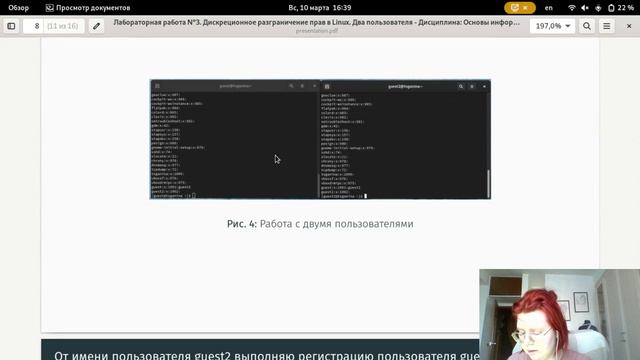Screen dimensions: 640x360
Task: Click the document title Лабораторная работа №3
Action: [316, 22]
